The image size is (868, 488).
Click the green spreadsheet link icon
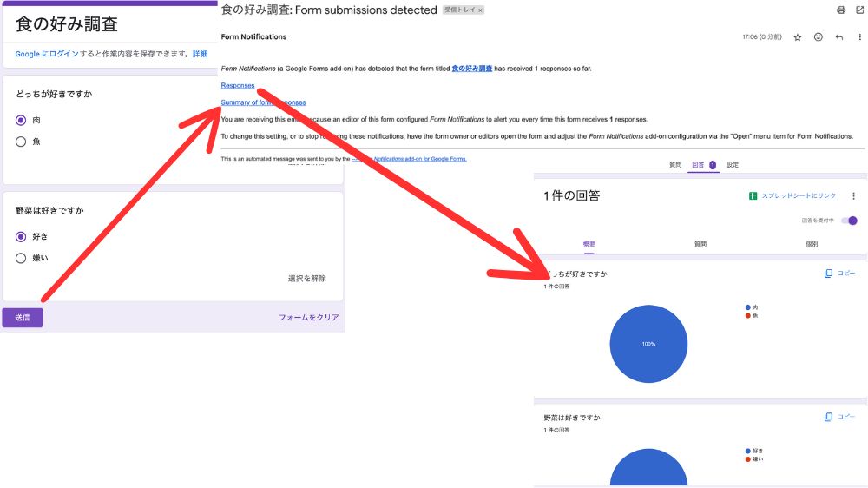tap(753, 196)
